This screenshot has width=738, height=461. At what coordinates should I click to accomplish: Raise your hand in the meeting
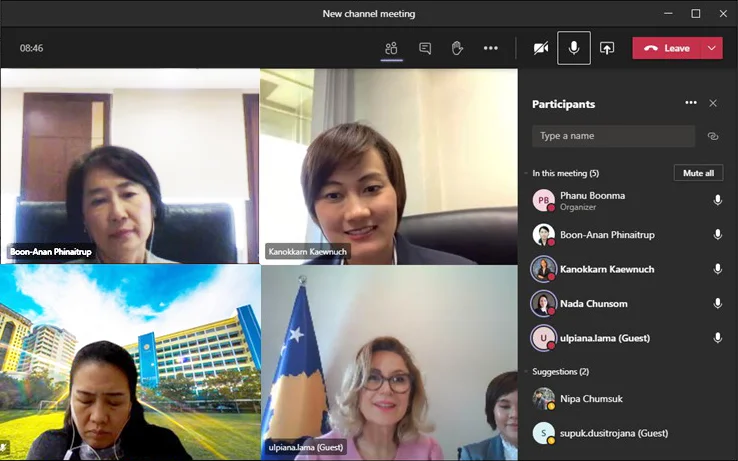[457, 48]
